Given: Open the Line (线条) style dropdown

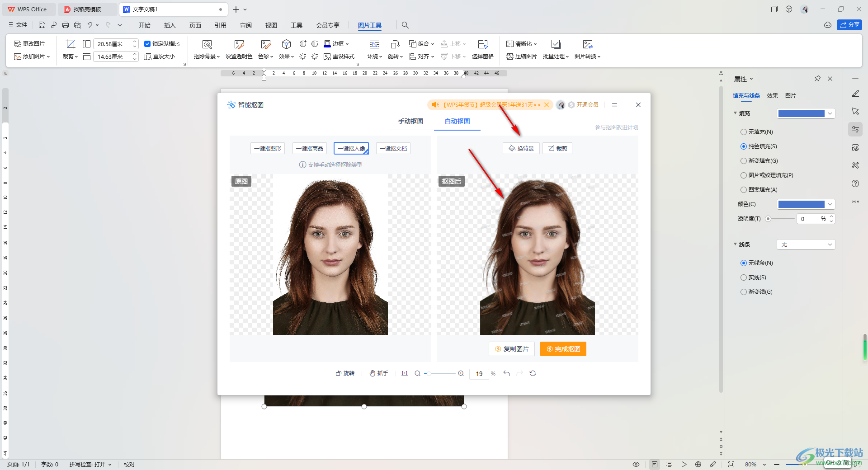Looking at the screenshot, I should pyautogui.click(x=806, y=244).
